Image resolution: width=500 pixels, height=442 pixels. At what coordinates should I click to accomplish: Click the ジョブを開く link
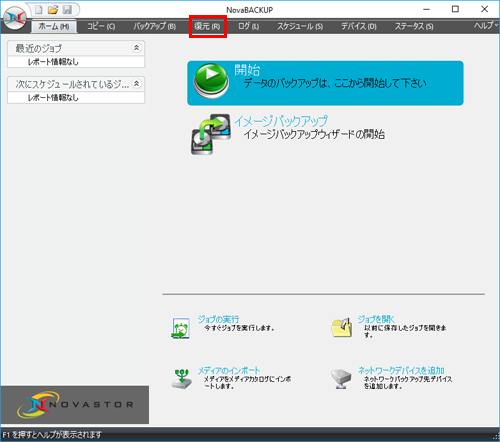point(376,319)
